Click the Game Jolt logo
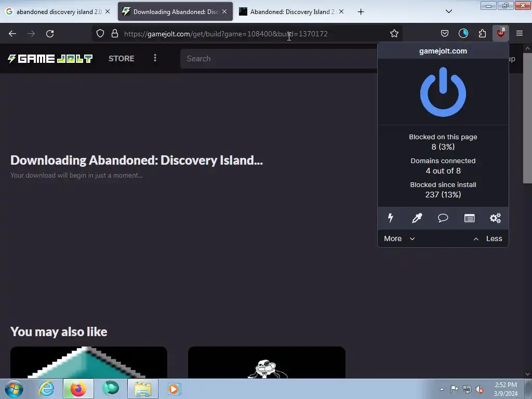 pos(50,59)
